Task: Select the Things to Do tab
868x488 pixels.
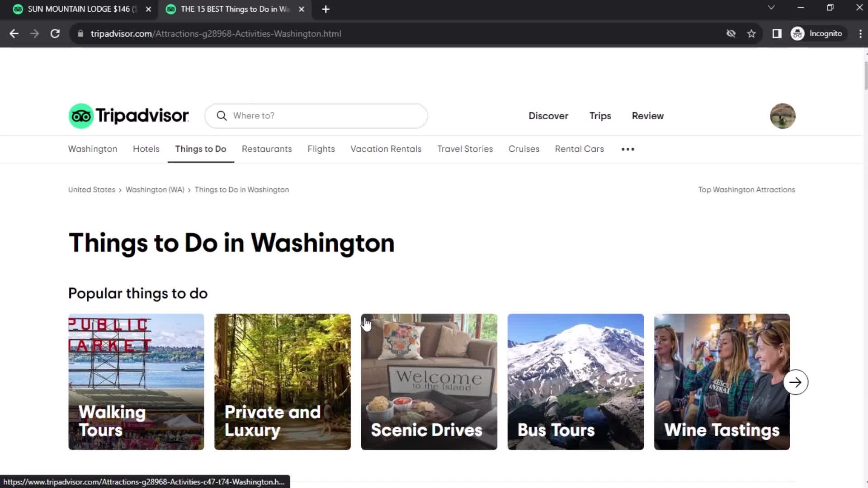Action: click(200, 148)
